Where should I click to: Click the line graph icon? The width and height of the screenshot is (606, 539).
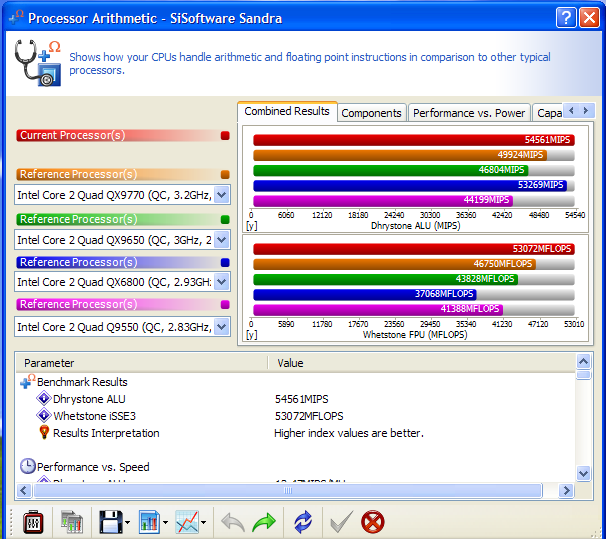[x=187, y=522]
